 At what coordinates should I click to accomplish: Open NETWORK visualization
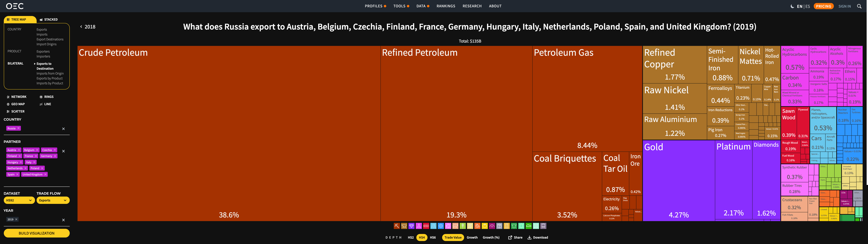point(17,97)
